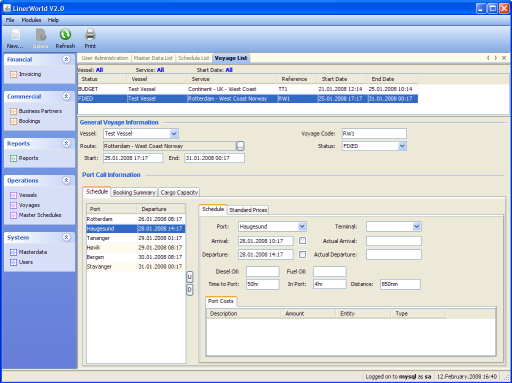Select the Voyage List tab
Viewport: 512px width, 383px height.
(x=231, y=58)
